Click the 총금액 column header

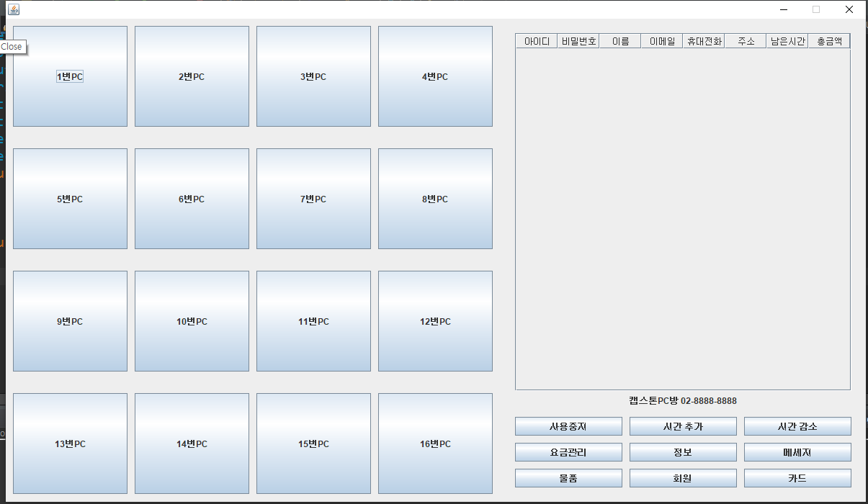(x=829, y=42)
